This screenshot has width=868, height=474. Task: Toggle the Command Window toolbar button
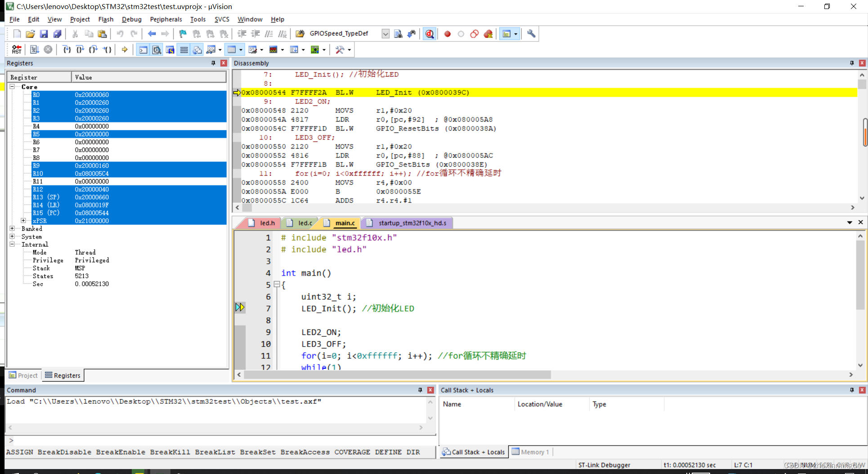pos(143,50)
